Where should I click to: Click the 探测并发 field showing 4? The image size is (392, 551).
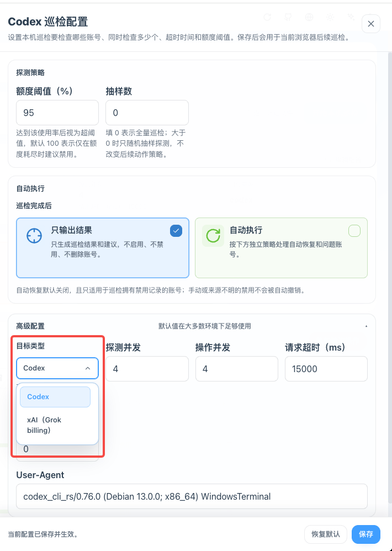(x=147, y=369)
